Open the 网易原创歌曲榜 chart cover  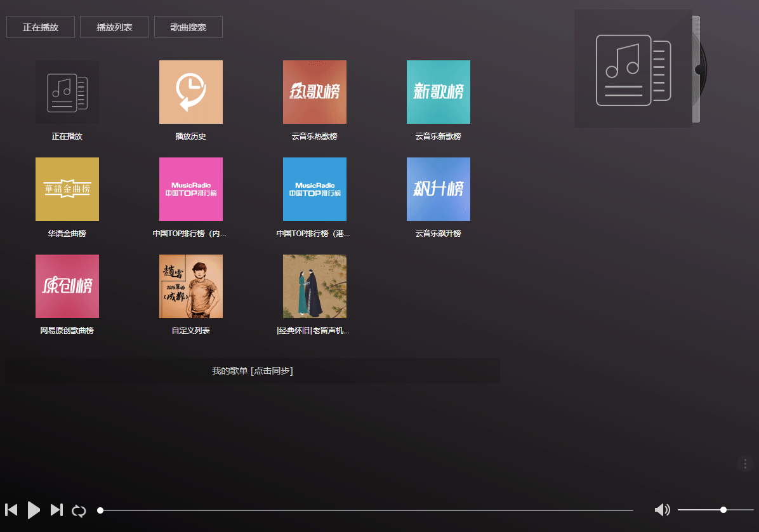point(67,286)
